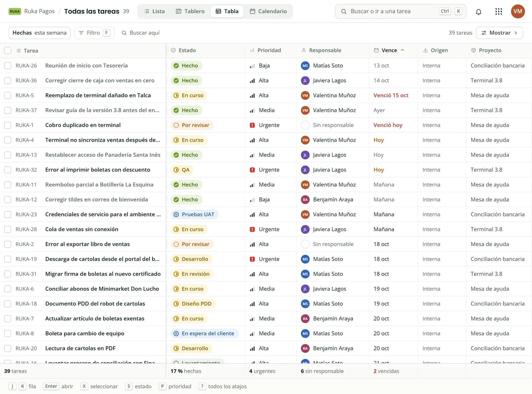Viewport: 532px width, 394px height.
Task: Go to Ruka Pagos breadcrumb
Action: (39, 11)
